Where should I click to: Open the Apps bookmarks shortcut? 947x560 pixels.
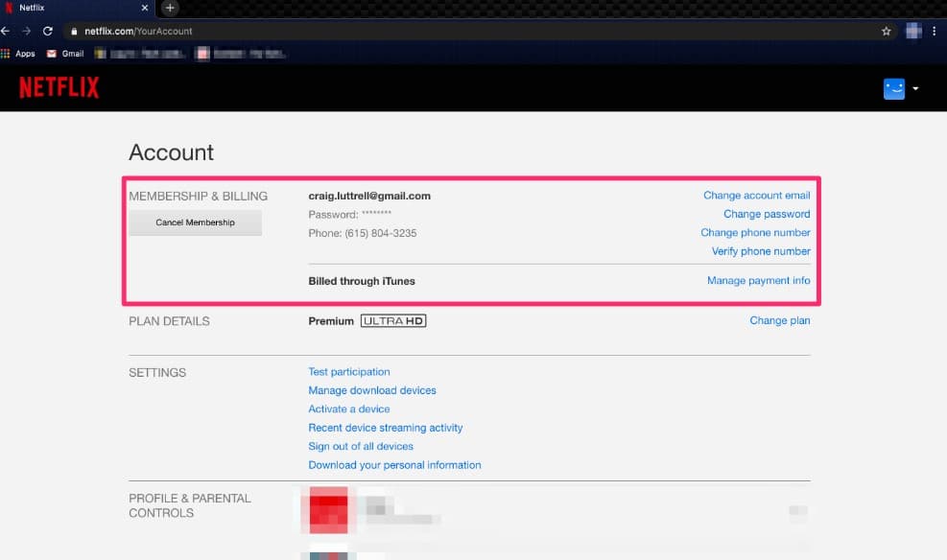click(18, 54)
